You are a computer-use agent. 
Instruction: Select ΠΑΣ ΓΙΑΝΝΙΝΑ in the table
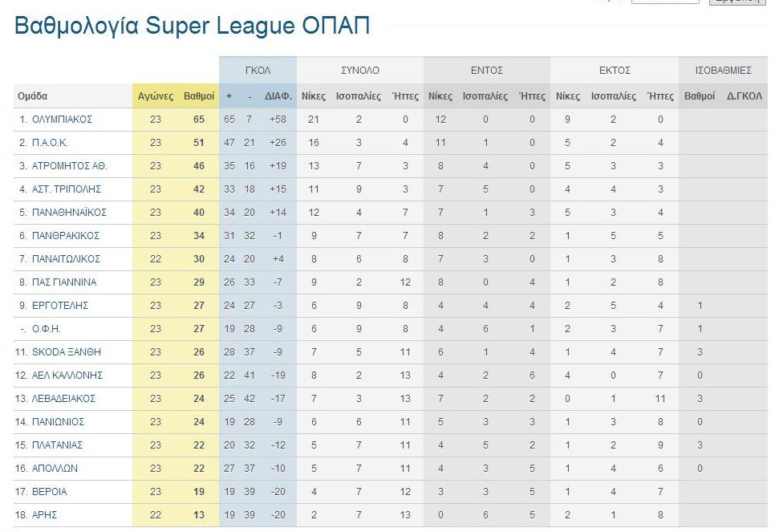64,282
